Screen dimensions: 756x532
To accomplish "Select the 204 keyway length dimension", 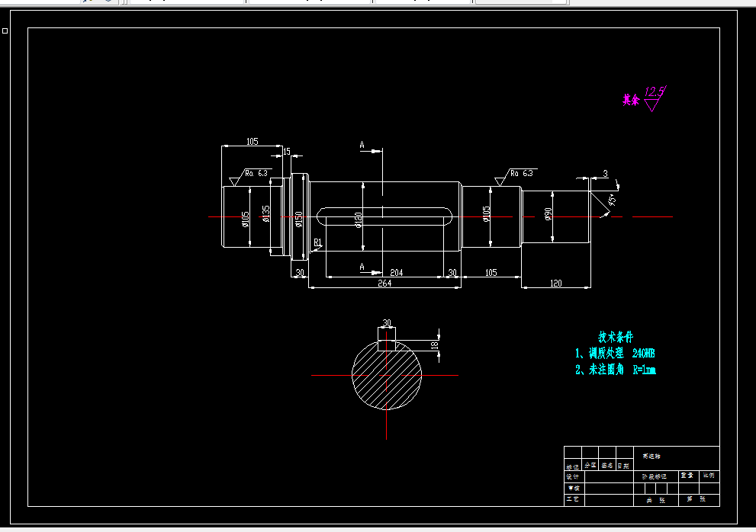I will [x=397, y=273].
